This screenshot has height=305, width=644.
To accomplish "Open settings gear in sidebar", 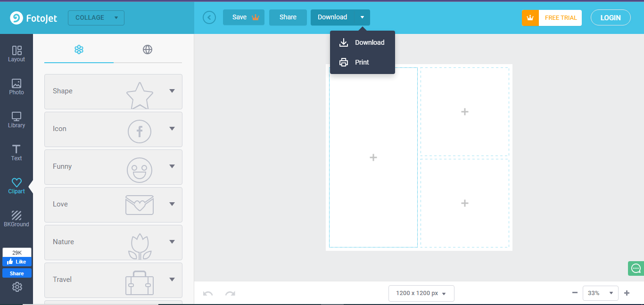I will pos(17,287).
